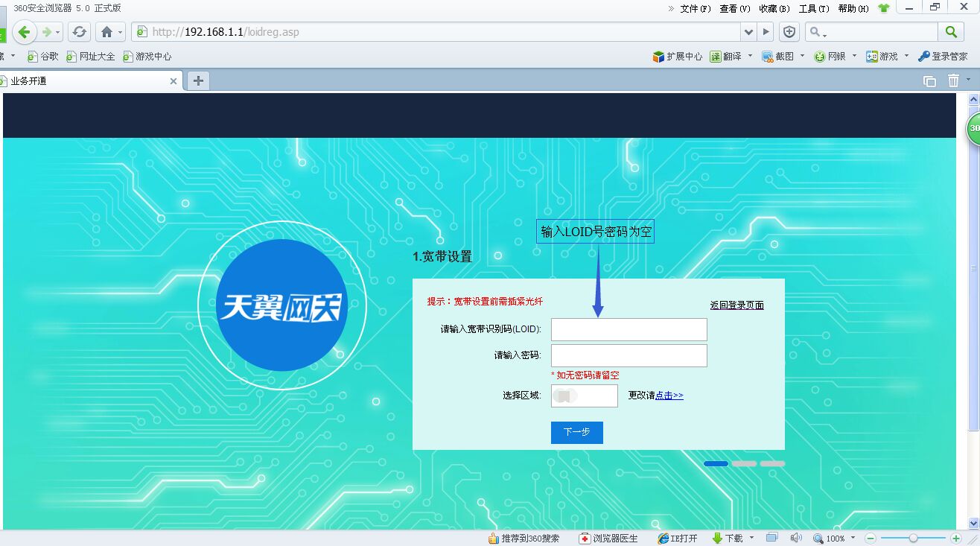980x546 pixels.
Task: Toggle the status bar sound speaker icon
Action: tap(796, 538)
